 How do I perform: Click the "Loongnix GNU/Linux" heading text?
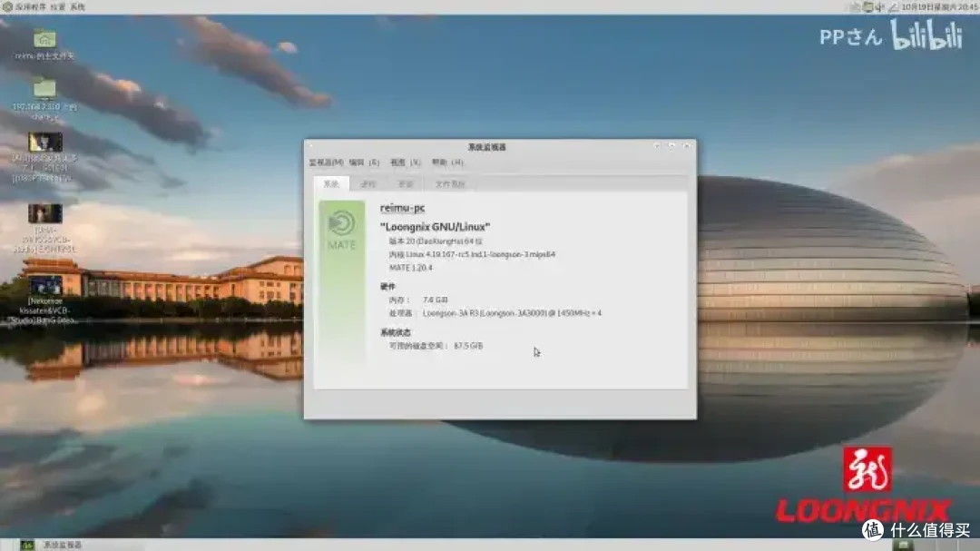(435, 226)
